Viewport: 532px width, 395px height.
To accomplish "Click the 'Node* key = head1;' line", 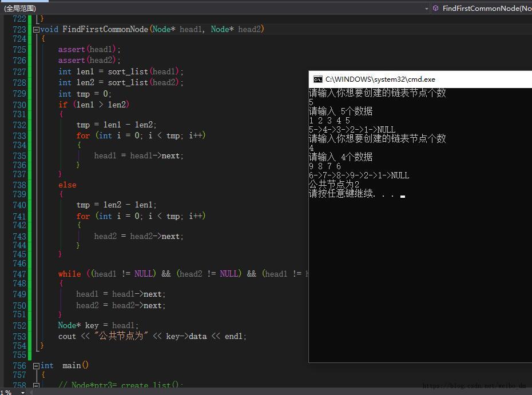I will 98,325.
